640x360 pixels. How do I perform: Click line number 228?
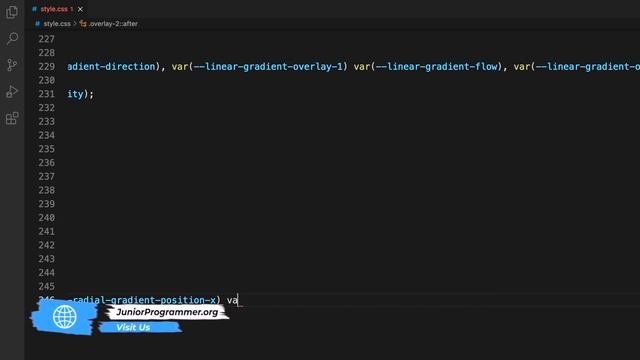(x=47, y=53)
